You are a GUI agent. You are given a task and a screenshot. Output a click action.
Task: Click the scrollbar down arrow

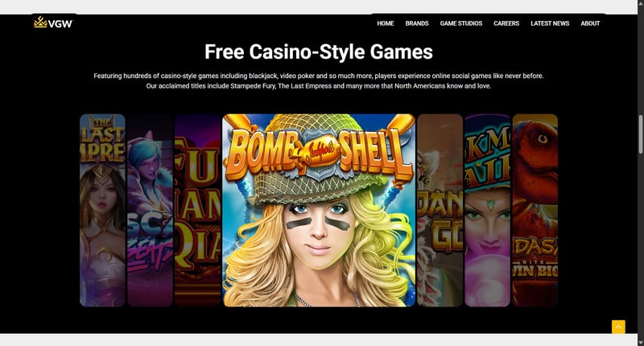point(640,342)
